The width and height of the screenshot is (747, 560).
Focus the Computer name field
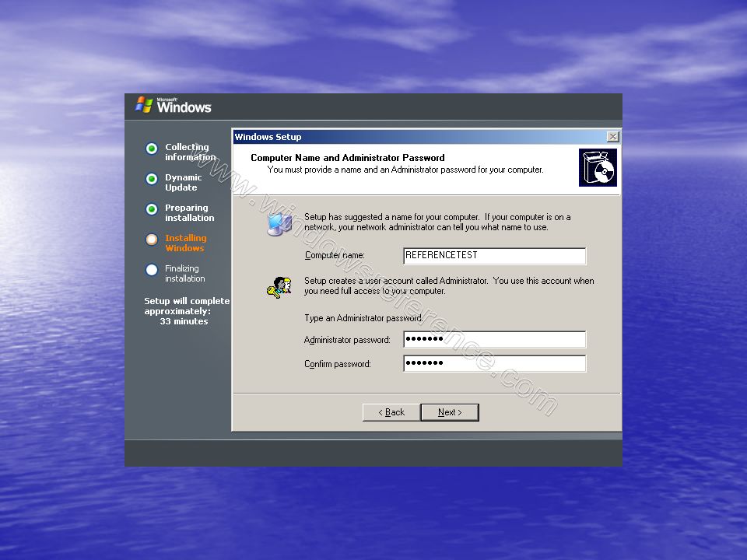[495, 256]
